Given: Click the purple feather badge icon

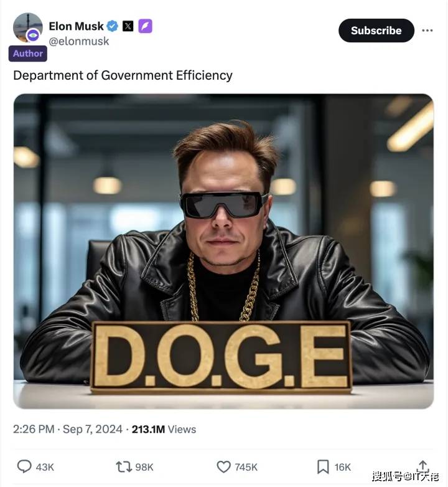Looking at the screenshot, I should [x=145, y=26].
